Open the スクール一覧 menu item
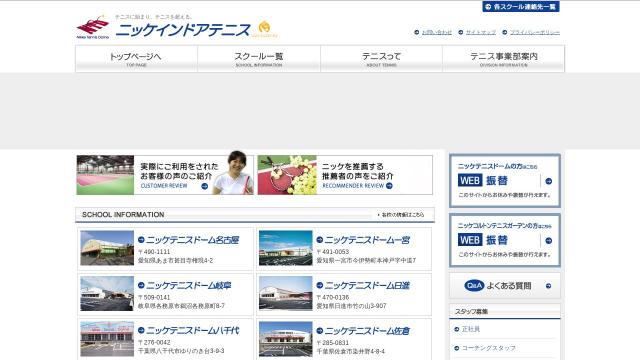 click(x=259, y=59)
